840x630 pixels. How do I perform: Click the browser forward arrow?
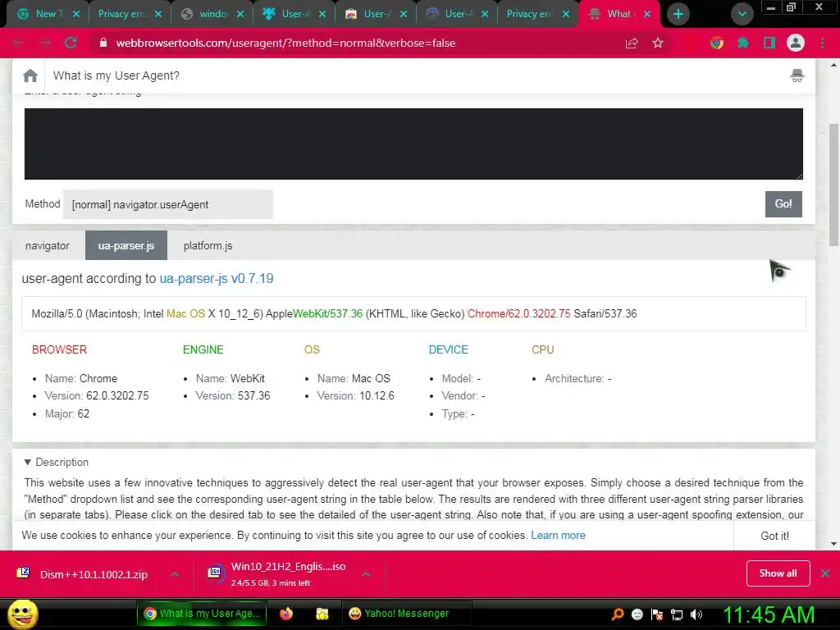pos(45,43)
